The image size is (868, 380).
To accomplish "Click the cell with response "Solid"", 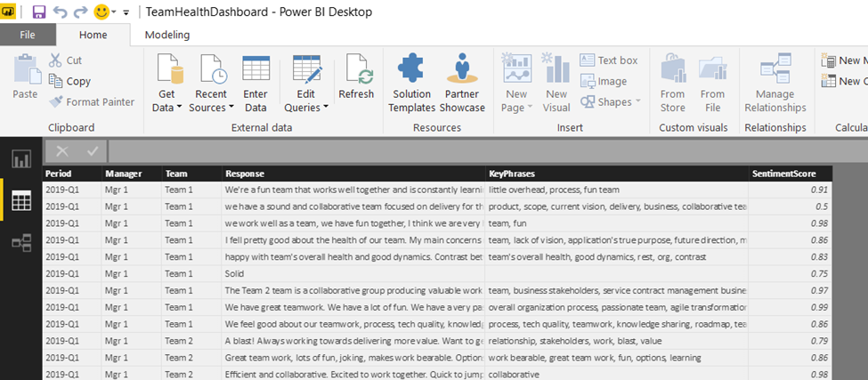I will (353, 274).
